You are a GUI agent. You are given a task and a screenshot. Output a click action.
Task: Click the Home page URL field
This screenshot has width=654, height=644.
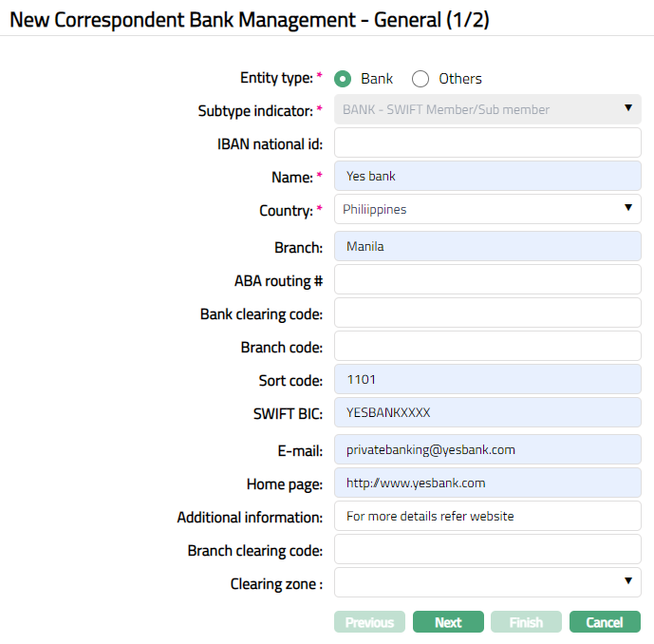click(488, 483)
